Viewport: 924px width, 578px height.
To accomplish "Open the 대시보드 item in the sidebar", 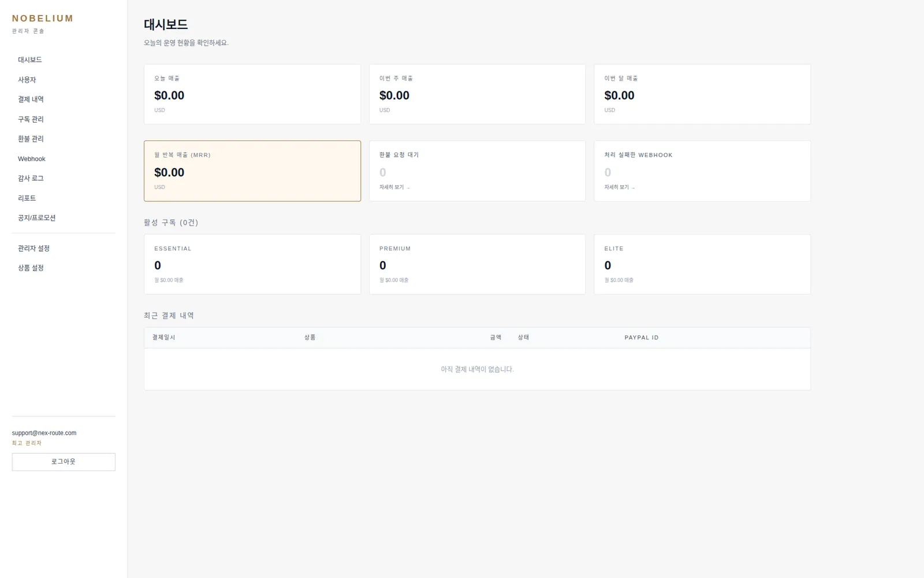I will (x=64, y=60).
